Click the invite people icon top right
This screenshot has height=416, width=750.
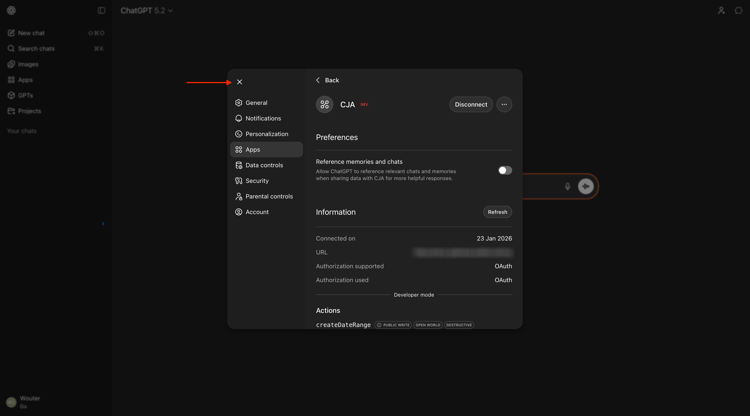(721, 11)
